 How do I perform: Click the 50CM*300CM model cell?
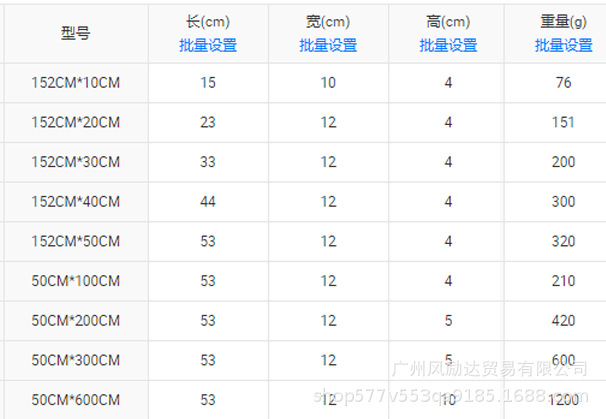(75, 360)
